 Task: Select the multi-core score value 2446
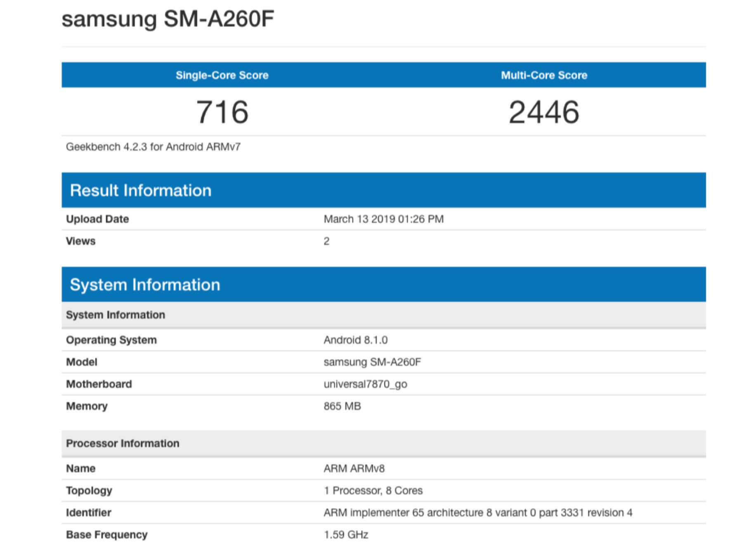click(x=544, y=112)
